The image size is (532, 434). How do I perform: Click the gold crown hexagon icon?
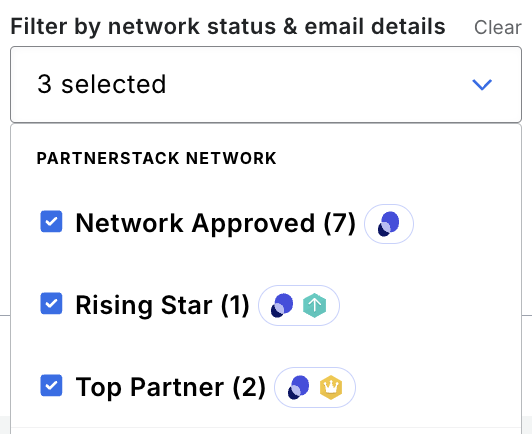[x=331, y=387]
